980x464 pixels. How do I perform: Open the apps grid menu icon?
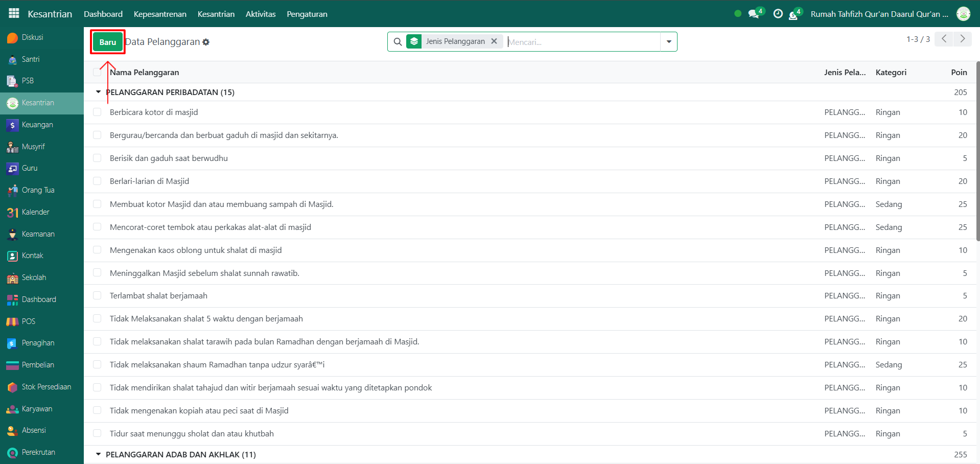14,14
